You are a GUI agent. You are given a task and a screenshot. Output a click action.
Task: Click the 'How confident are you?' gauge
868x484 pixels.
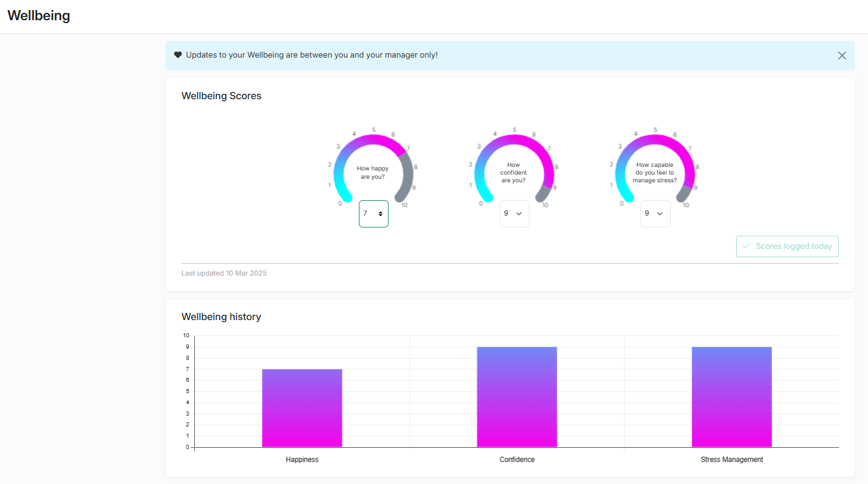click(514, 169)
